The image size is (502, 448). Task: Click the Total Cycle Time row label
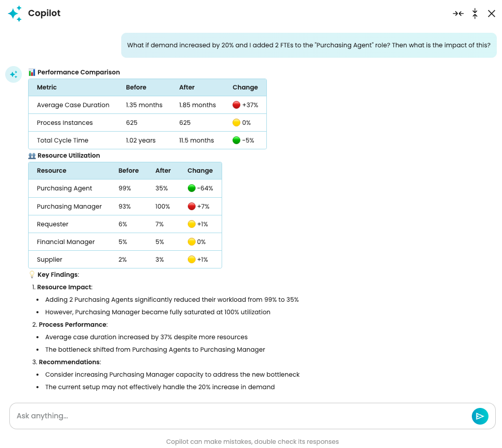point(62,140)
